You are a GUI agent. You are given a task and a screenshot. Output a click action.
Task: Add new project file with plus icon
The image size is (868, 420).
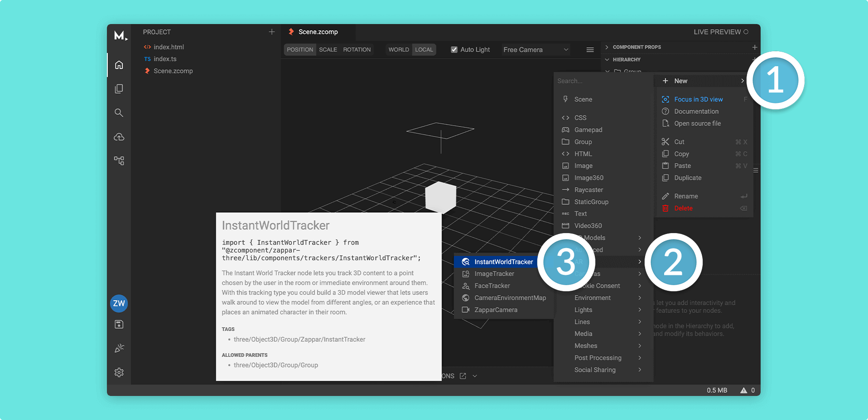pos(272,32)
